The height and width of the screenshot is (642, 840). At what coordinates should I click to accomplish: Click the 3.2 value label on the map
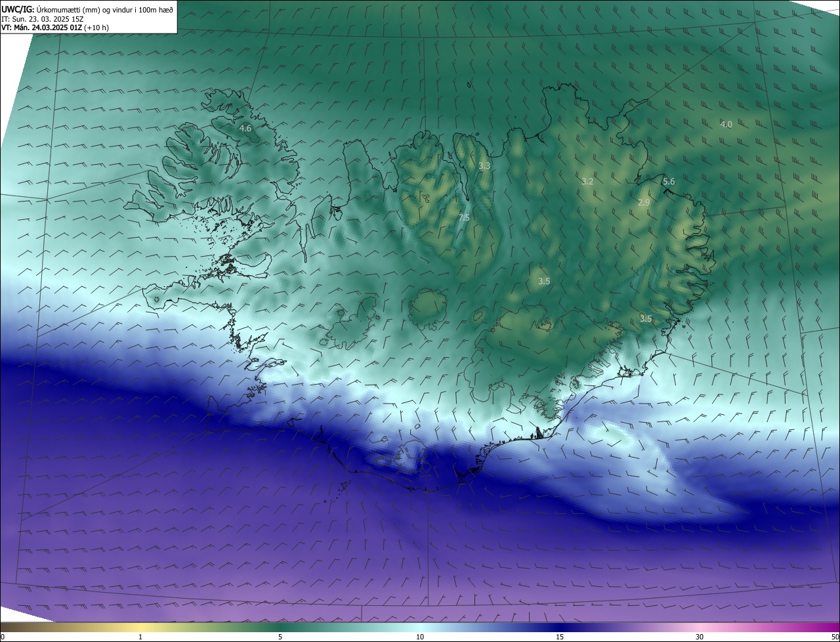(x=587, y=182)
